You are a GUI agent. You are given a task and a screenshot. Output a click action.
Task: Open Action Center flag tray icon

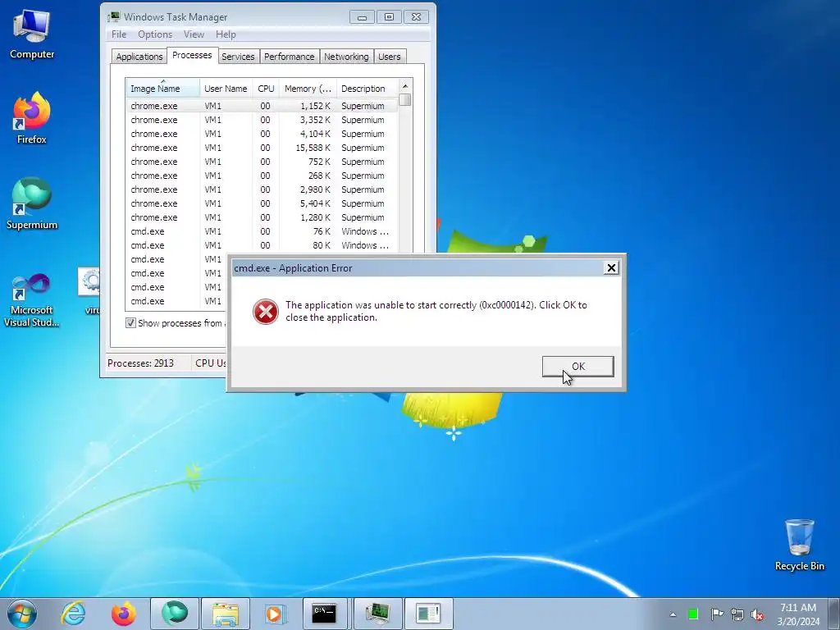(717, 614)
